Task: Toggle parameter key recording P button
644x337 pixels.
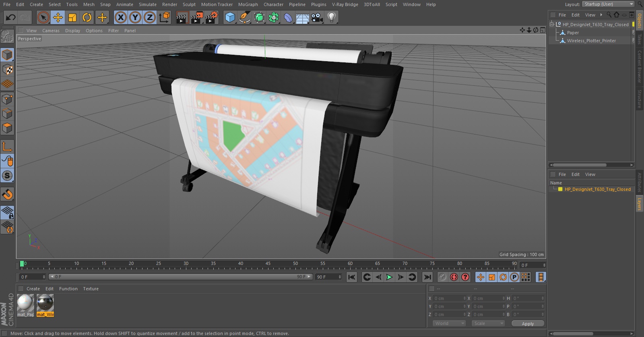Action: (x=514, y=277)
